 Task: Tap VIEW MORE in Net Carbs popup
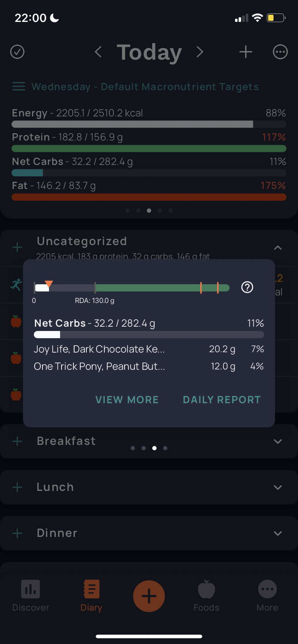click(x=127, y=400)
